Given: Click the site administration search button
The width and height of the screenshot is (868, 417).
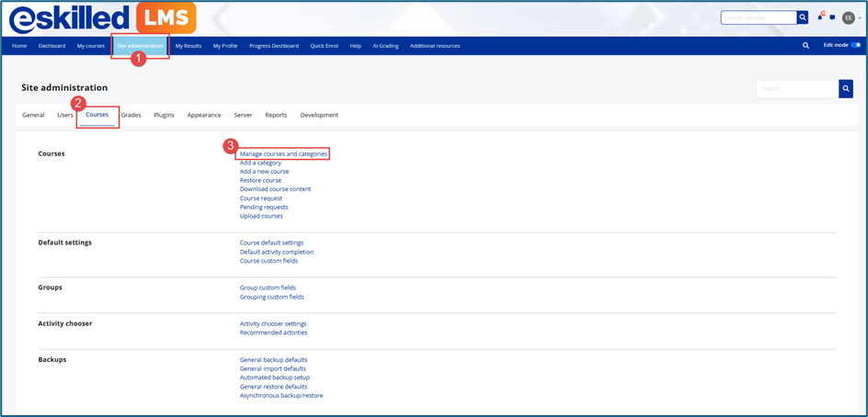Looking at the screenshot, I should pyautogui.click(x=845, y=89).
